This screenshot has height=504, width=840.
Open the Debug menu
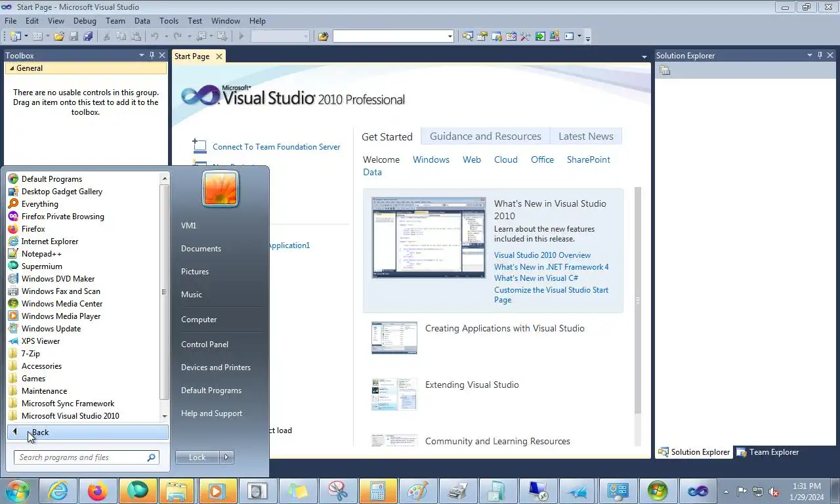click(85, 21)
